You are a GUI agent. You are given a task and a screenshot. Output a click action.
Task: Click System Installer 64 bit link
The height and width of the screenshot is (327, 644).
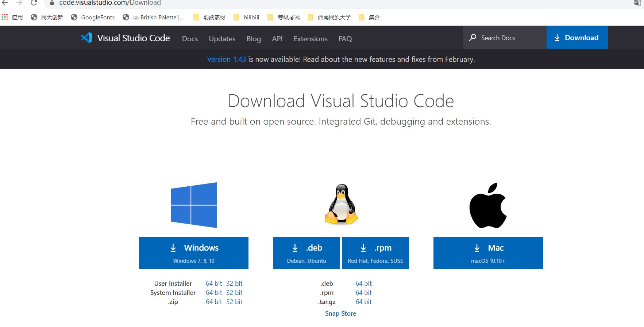[x=214, y=293]
